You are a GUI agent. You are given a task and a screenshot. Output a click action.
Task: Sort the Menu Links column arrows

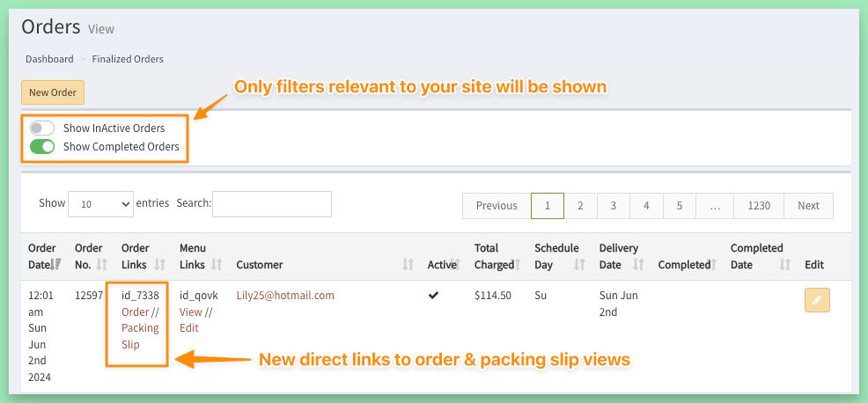point(217,265)
